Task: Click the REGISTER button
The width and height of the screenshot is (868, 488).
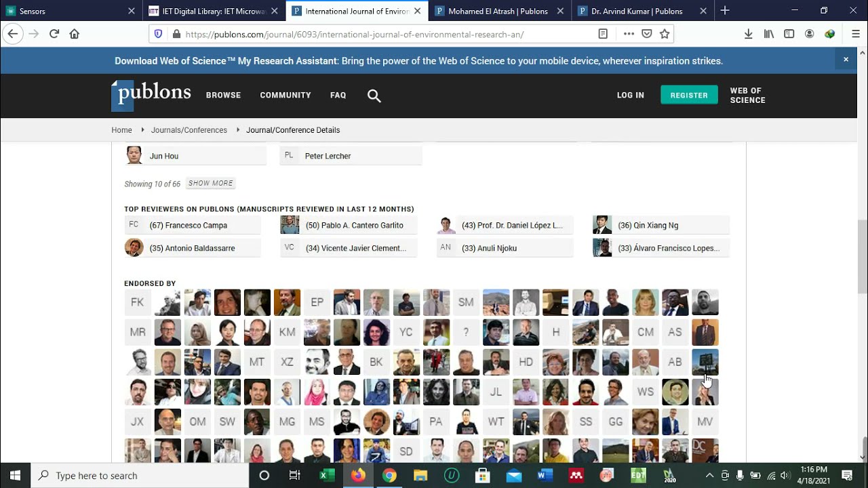Action: [689, 96]
